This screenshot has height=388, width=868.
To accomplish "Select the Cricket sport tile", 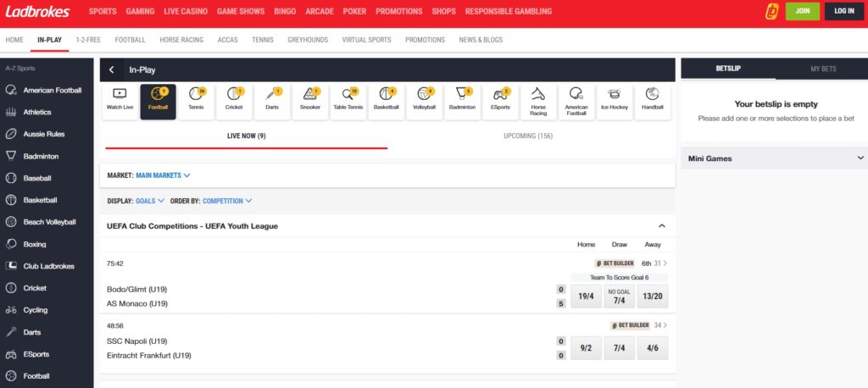I will point(234,102).
